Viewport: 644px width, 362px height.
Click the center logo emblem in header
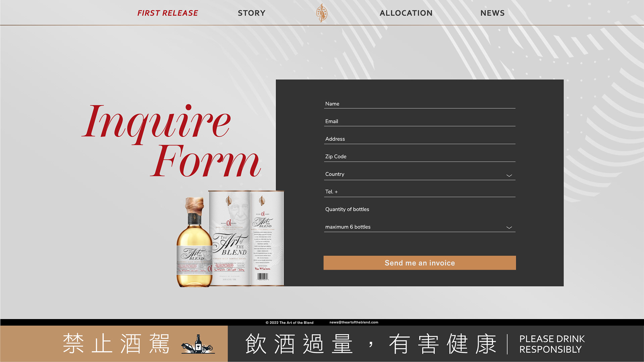tap(322, 13)
